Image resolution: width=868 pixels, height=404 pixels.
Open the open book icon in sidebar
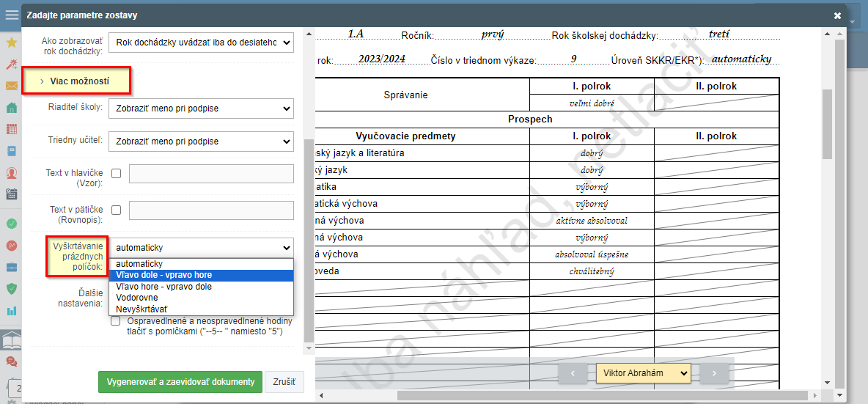pyautogui.click(x=11, y=339)
